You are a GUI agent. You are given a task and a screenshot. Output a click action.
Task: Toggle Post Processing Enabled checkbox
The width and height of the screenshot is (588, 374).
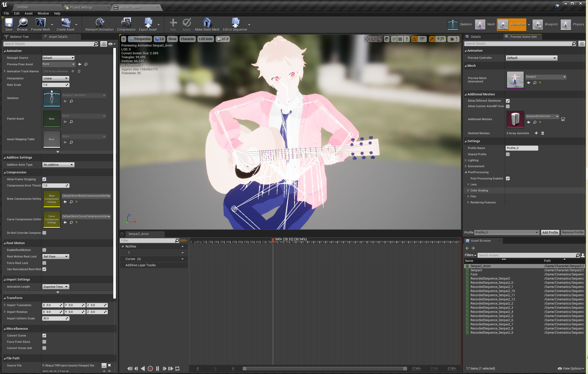pyautogui.click(x=508, y=178)
